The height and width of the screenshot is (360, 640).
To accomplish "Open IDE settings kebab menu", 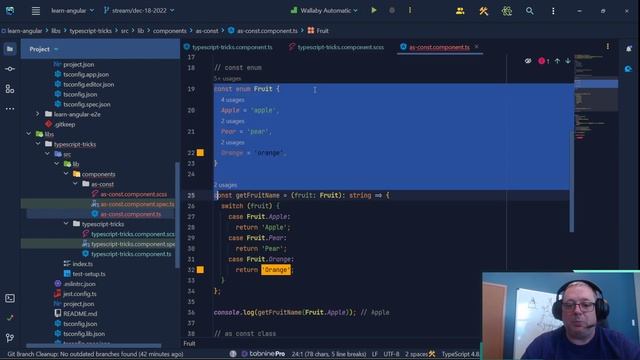I will [x=553, y=11].
